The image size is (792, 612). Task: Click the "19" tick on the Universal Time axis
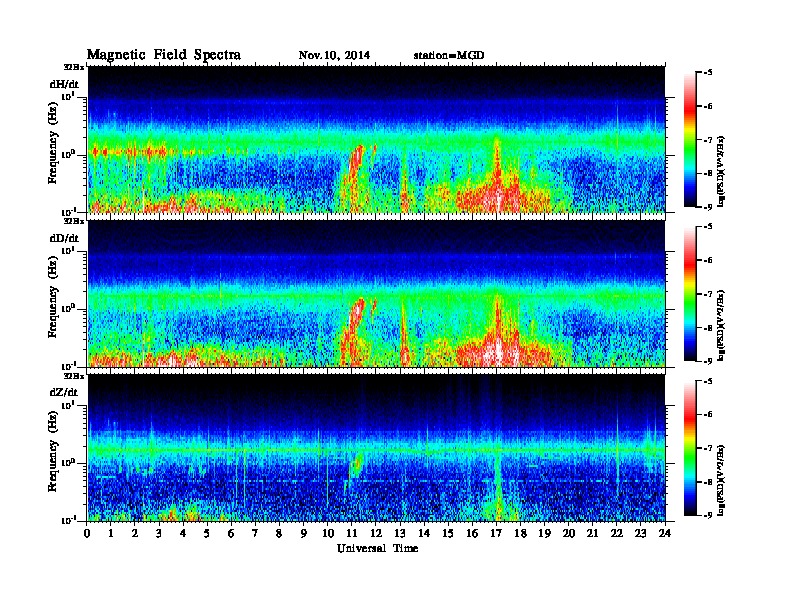pos(544,534)
